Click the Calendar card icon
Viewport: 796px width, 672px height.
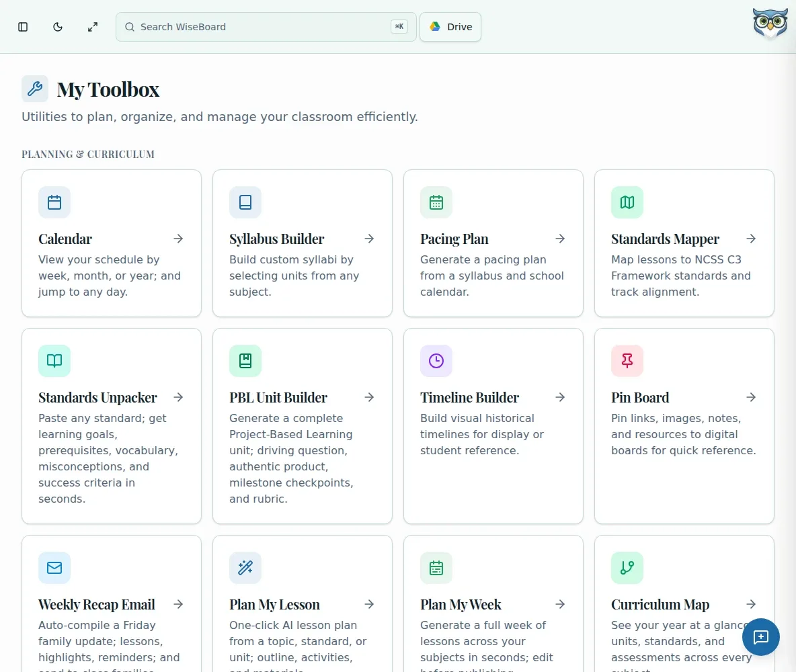coord(54,202)
